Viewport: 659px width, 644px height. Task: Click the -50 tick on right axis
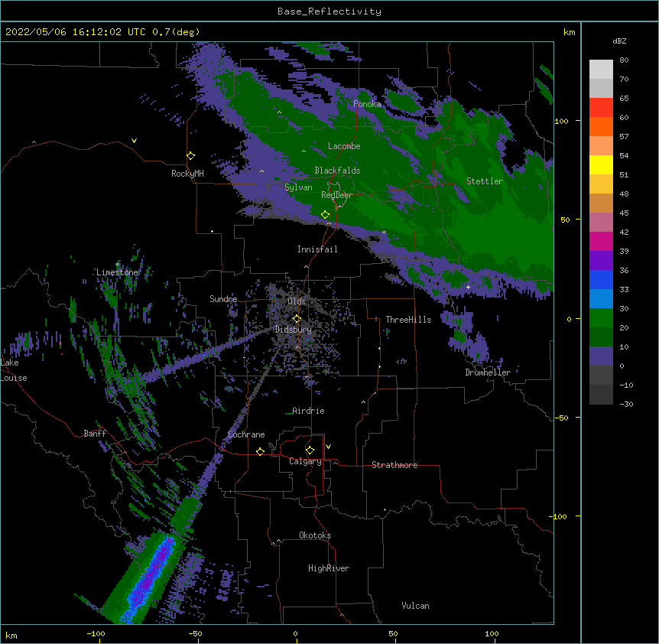point(561,418)
